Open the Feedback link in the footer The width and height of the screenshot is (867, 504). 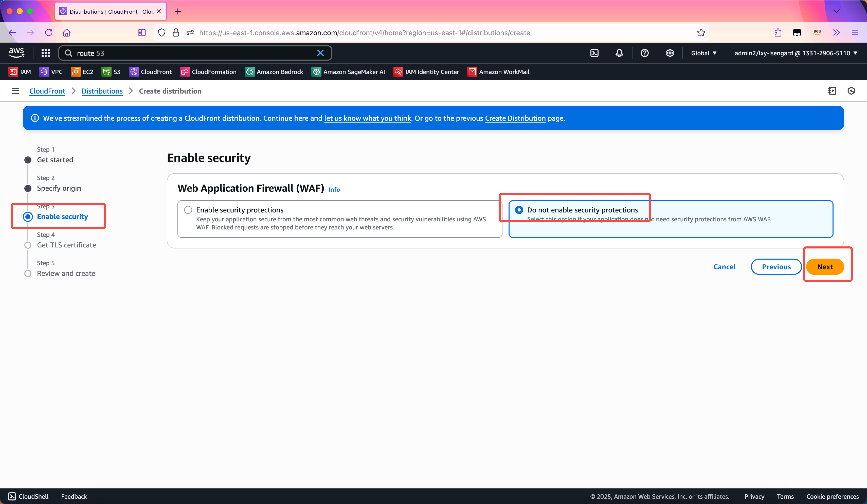point(74,496)
